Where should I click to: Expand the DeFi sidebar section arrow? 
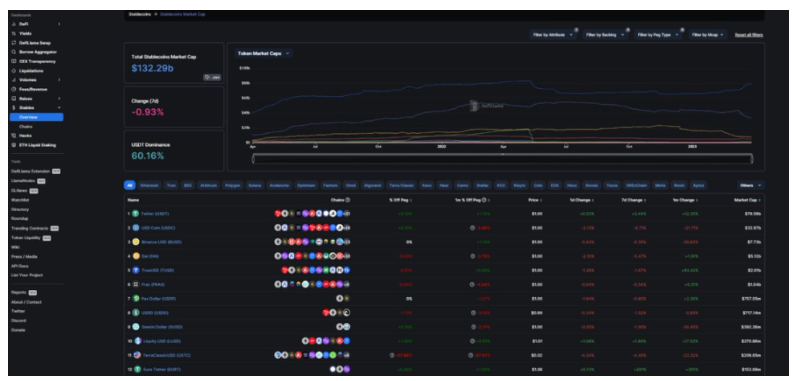(x=59, y=24)
